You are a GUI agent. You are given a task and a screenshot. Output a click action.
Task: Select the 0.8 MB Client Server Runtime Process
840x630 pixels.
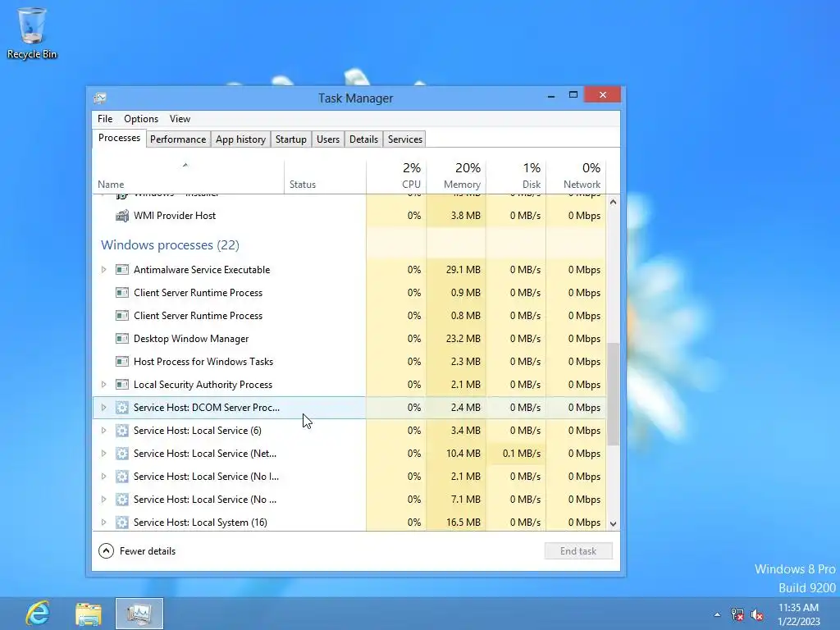349,316
